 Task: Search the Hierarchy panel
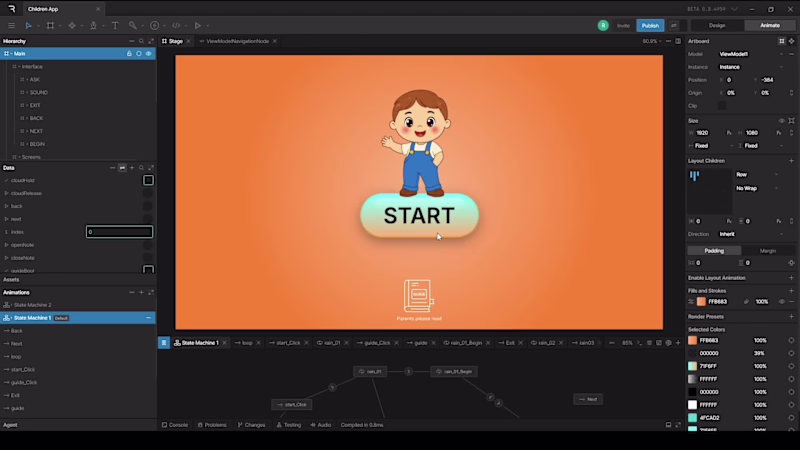(x=141, y=41)
